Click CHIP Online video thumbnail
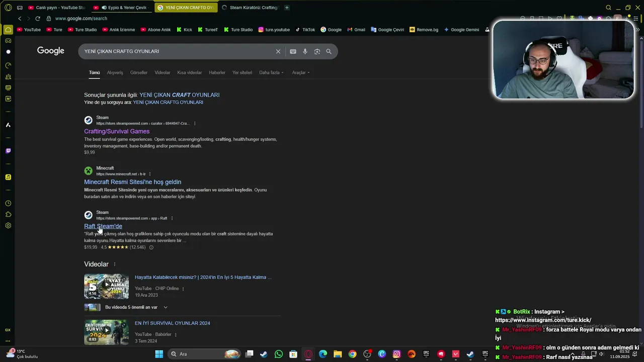The height and width of the screenshot is (362, 644). pos(106,287)
